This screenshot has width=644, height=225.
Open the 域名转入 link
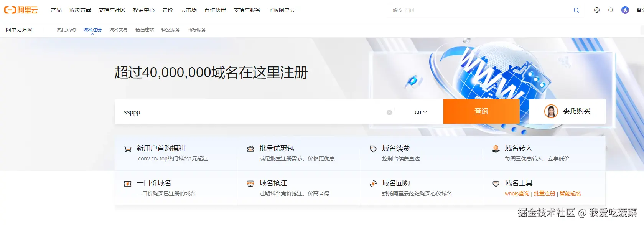click(519, 148)
